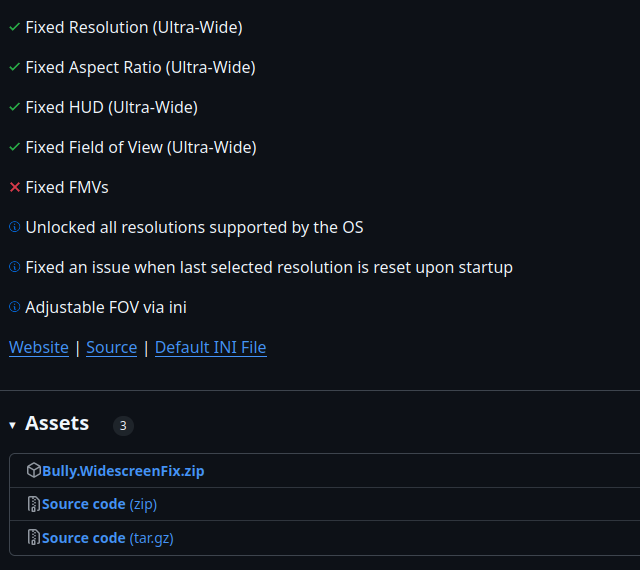Click the red cross beside Fixed FMVs
The width and height of the screenshot is (640, 570).
coord(15,187)
